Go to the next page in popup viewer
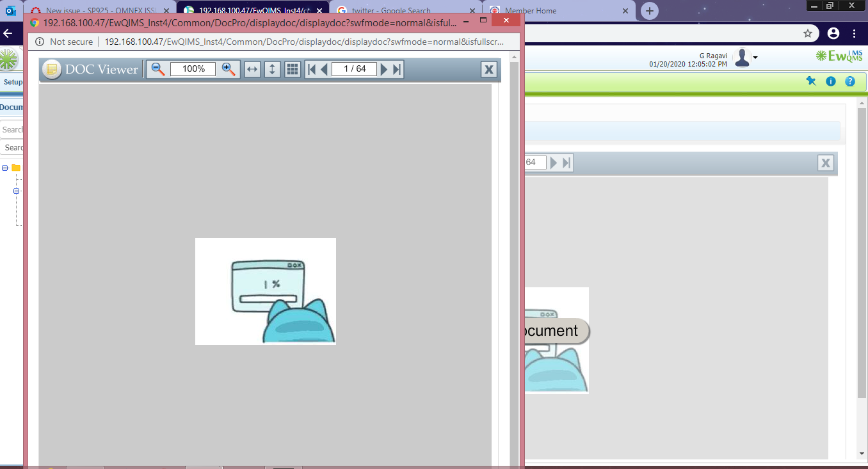868x469 pixels. point(384,69)
